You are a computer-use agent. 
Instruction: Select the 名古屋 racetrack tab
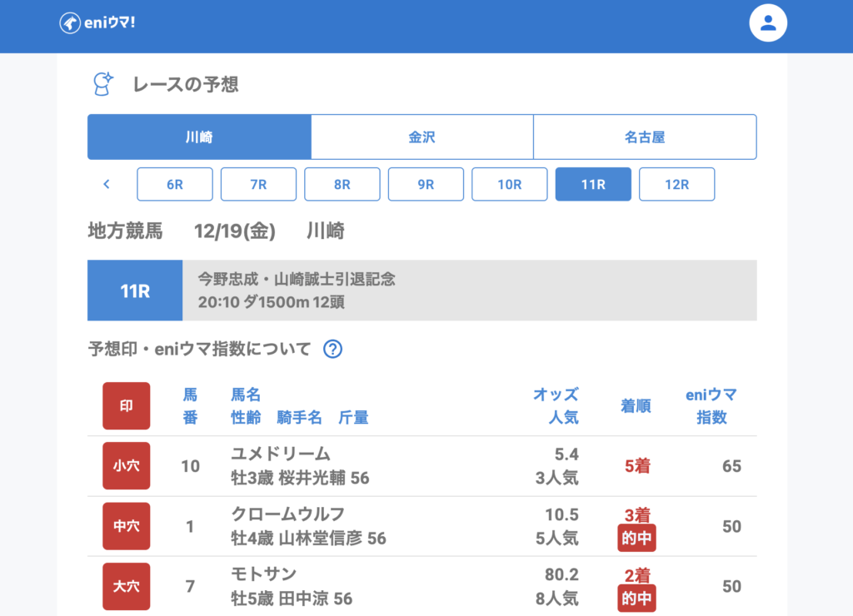(x=645, y=137)
